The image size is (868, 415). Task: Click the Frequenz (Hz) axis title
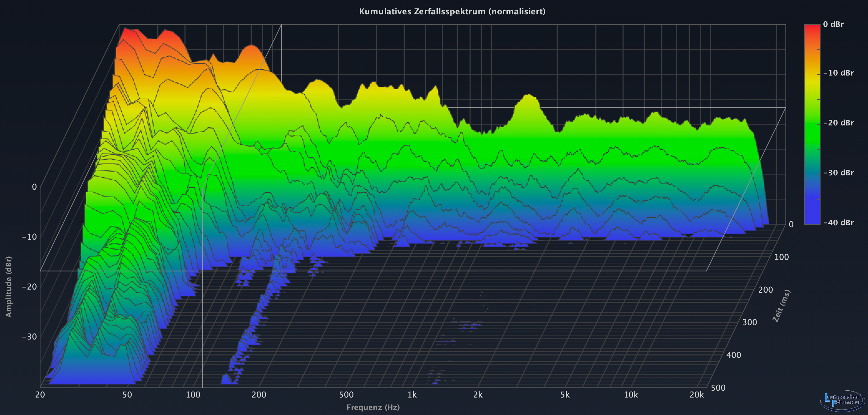click(x=373, y=407)
